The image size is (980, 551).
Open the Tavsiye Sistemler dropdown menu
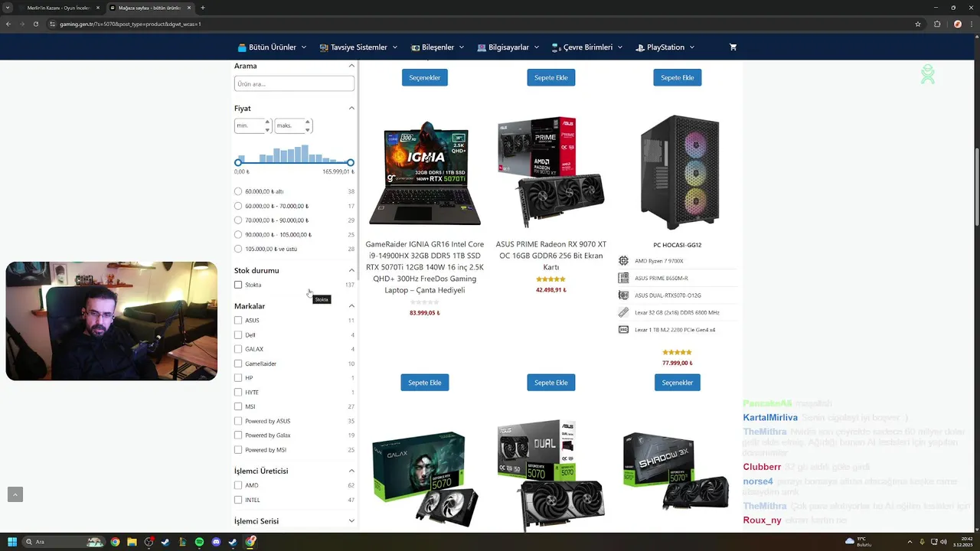click(358, 47)
